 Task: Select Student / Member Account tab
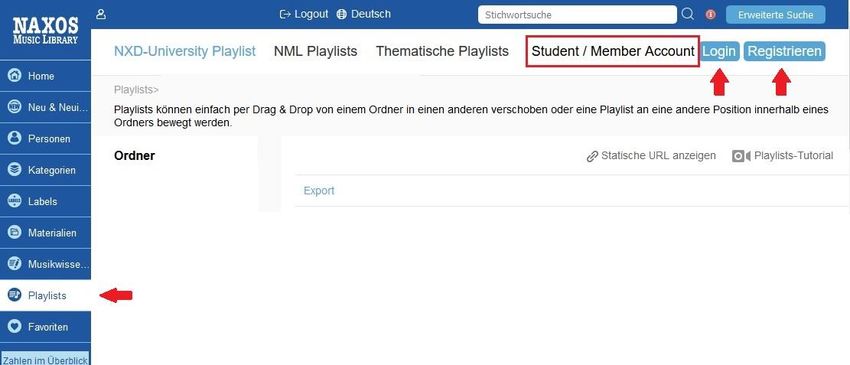click(x=613, y=52)
